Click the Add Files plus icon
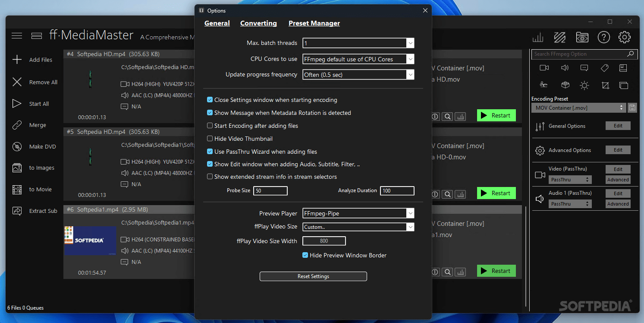The image size is (644, 323). point(17,60)
